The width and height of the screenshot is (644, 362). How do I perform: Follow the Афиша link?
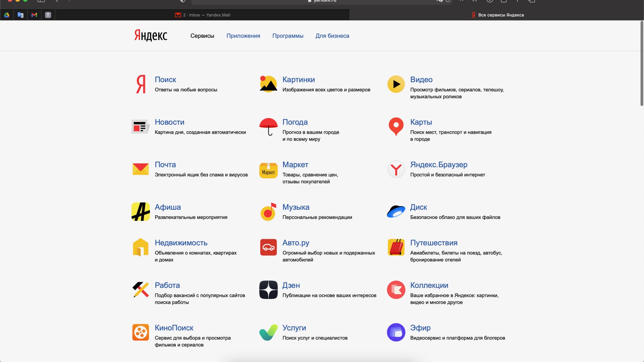(x=168, y=207)
